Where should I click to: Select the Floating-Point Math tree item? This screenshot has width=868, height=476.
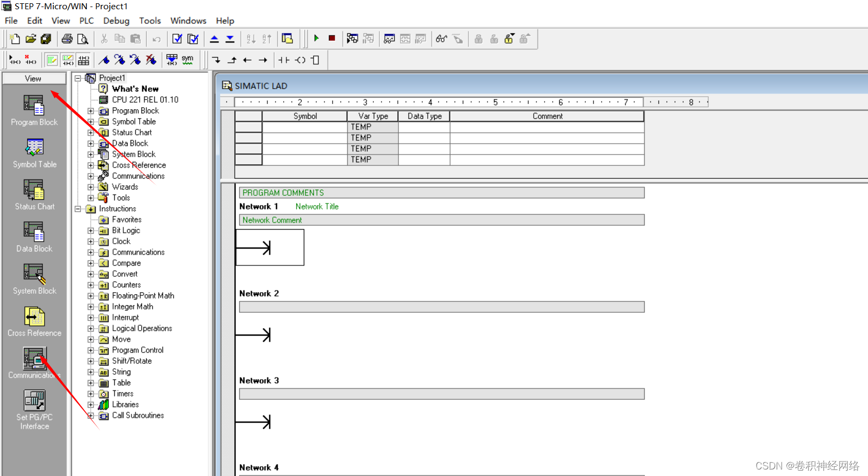143,296
